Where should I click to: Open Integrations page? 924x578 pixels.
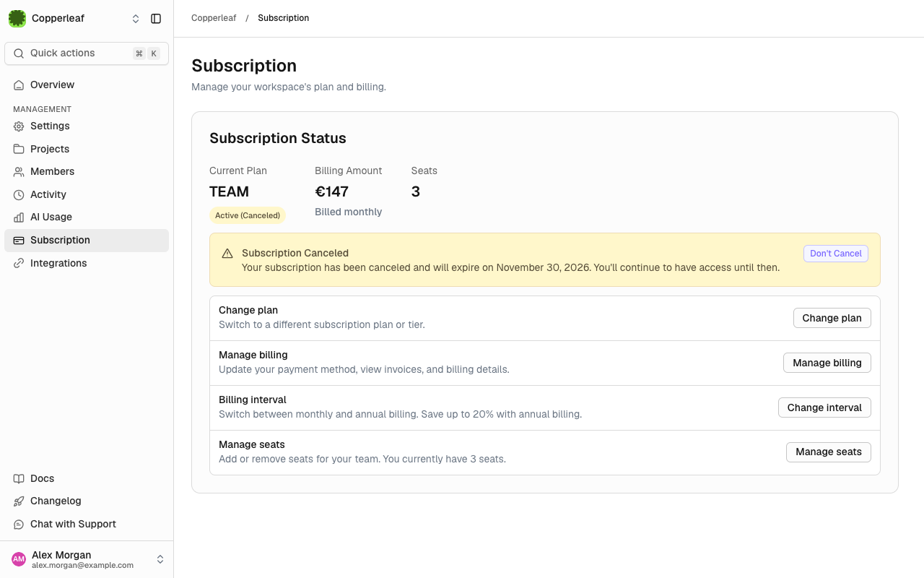(87, 264)
